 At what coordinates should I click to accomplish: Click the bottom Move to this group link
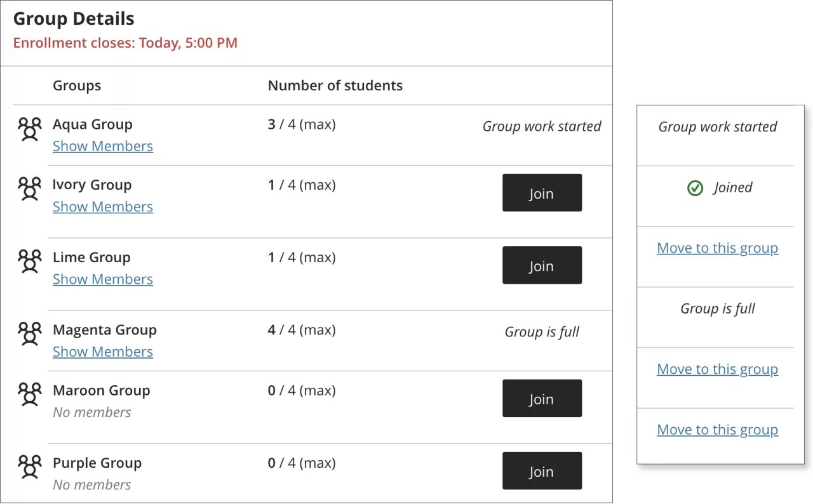point(717,429)
